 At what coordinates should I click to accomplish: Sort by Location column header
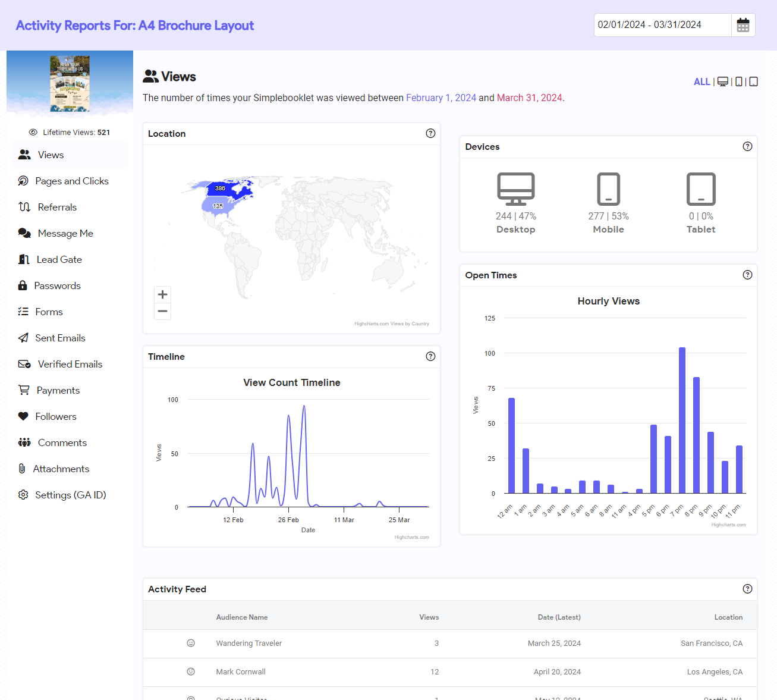728,617
